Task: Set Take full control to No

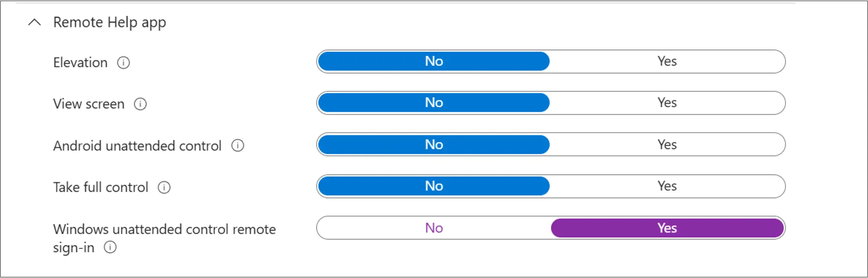Action: (x=434, y=186)
